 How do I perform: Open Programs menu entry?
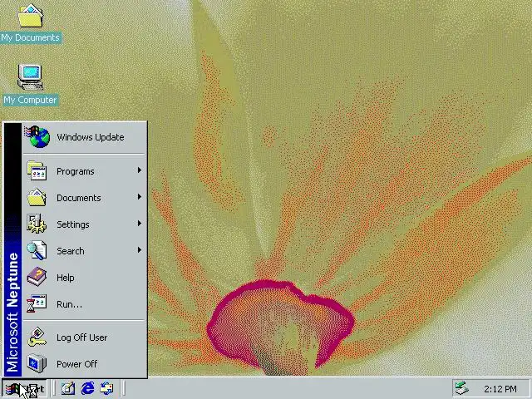(84, 171)
